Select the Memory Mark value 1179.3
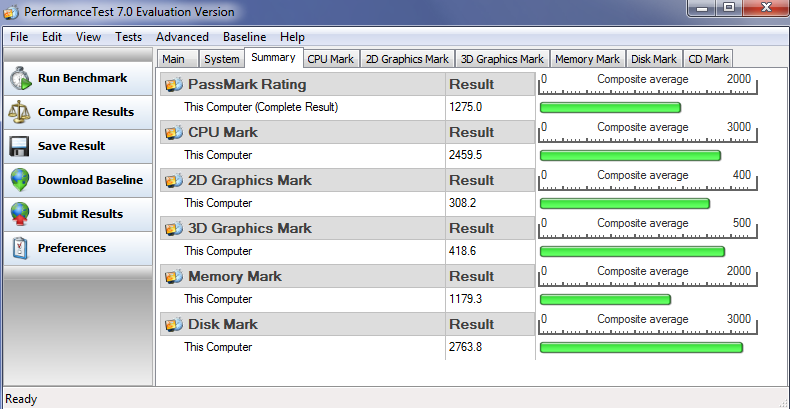This screenshot has height=409, width=790. [x=466, y=299]
